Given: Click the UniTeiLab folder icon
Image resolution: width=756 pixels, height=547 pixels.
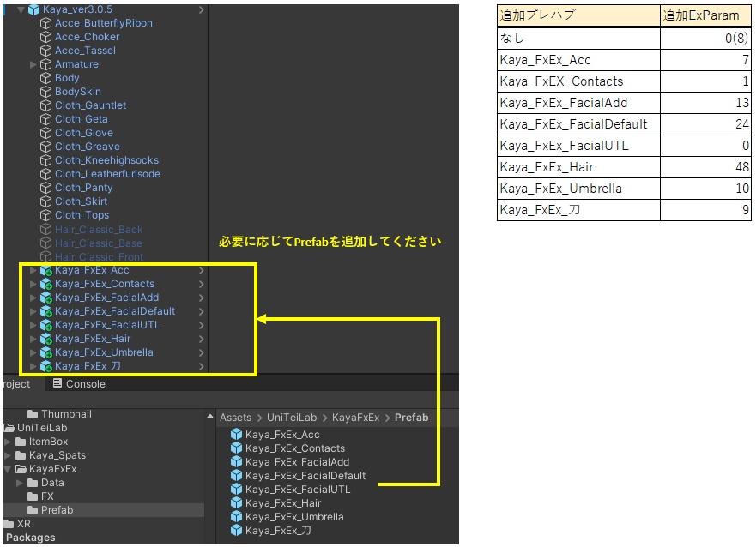Looking at the screenshot, I should pyautogui.click(x=9, y=428).
